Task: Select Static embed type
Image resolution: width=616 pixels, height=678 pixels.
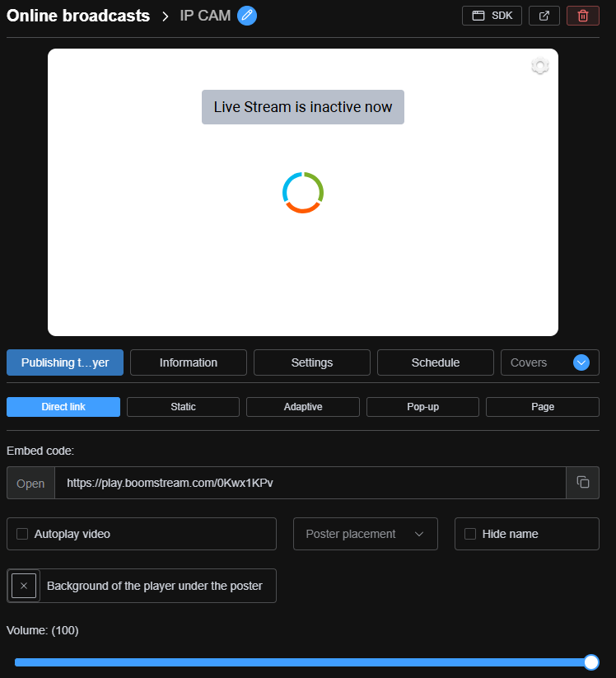Action: coord(183,407)
